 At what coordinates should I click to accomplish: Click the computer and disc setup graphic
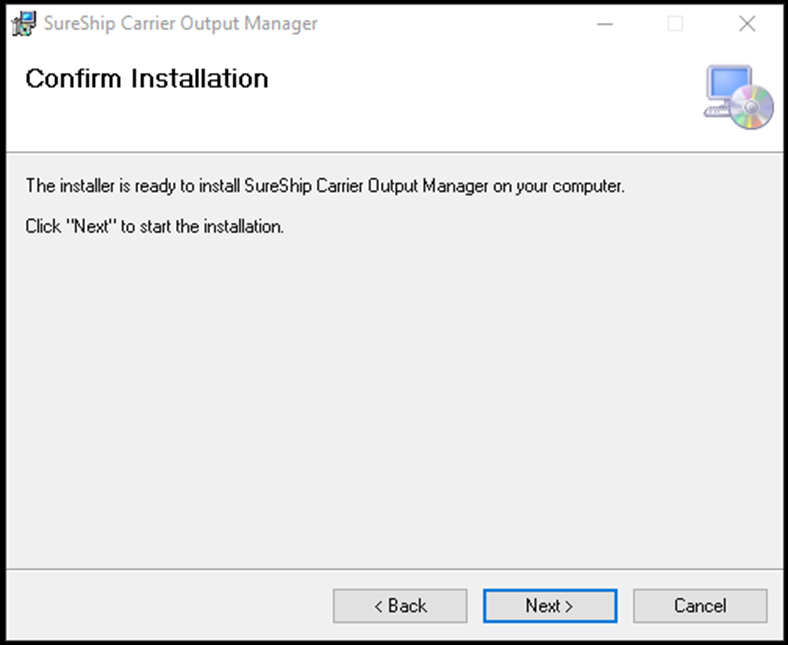739,97
